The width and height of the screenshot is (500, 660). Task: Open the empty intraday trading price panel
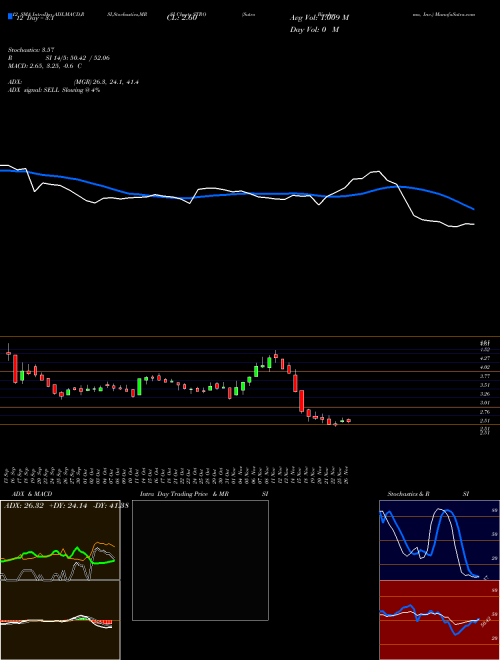(200, 560)
